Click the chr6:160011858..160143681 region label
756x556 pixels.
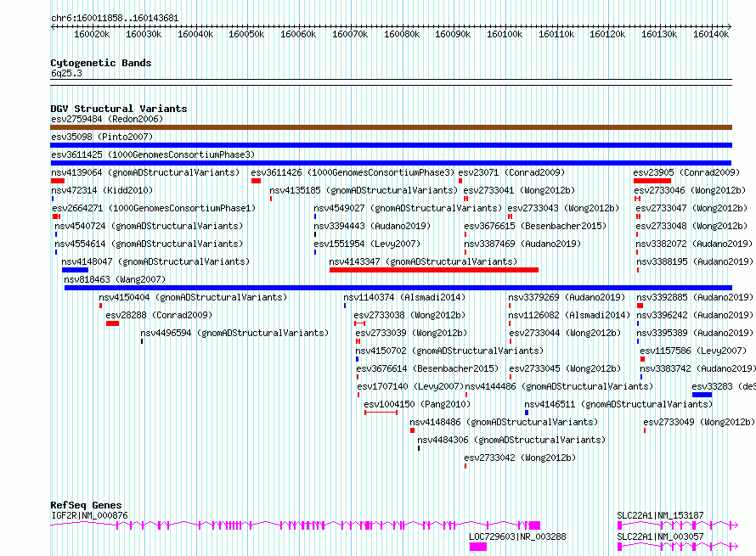point(115,18)
